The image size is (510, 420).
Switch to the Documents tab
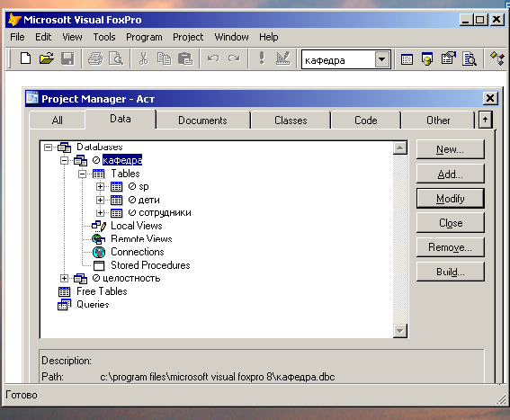pyautogui.click(x=202, y=120)
